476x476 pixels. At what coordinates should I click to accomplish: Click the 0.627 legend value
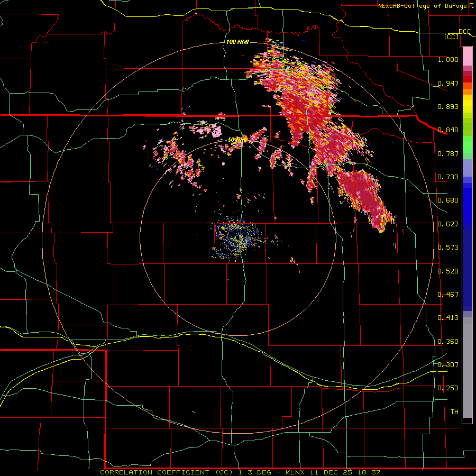(x=448, y=224)
